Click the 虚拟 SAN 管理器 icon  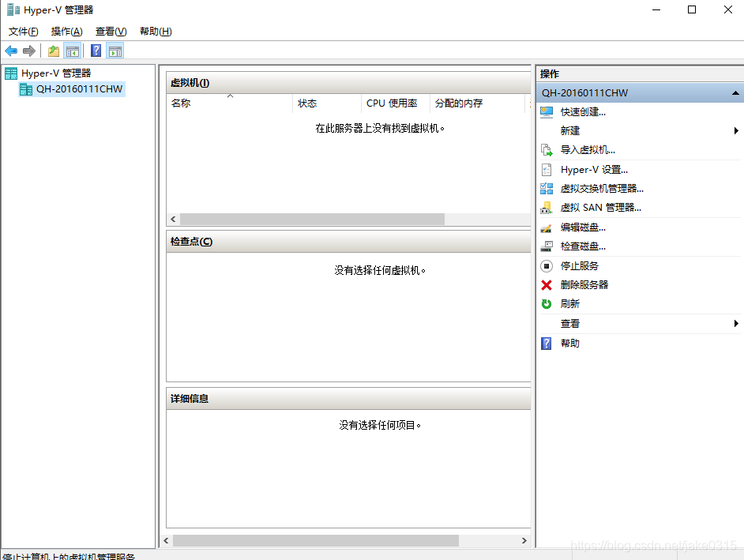pos(547,208)
